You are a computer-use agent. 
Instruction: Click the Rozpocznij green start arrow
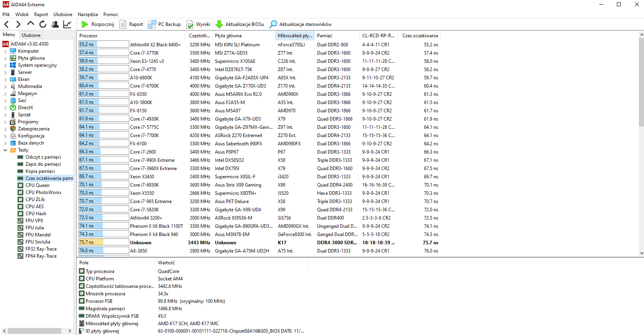click(x=85, y=24)
